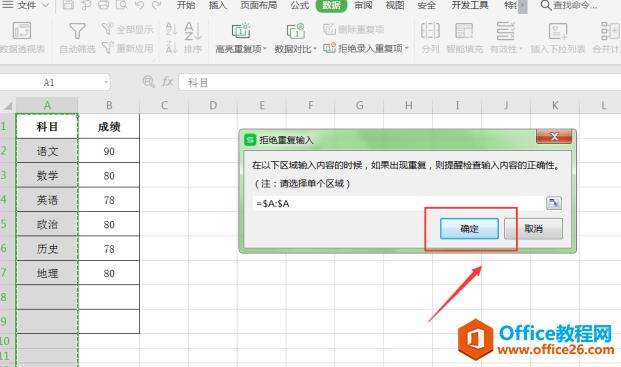Screen dimensions: 621x367
Task: Open the 视图 tab
Action: pos(395,5)
